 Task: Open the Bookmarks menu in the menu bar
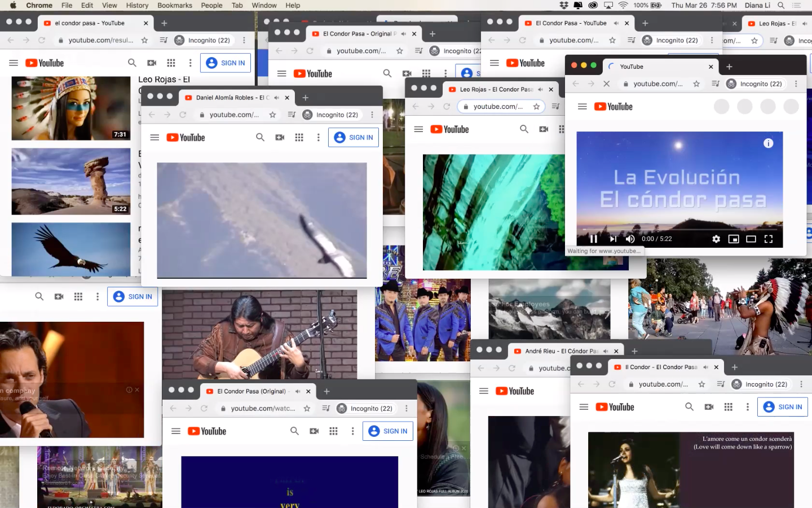[x=175, y=5]
